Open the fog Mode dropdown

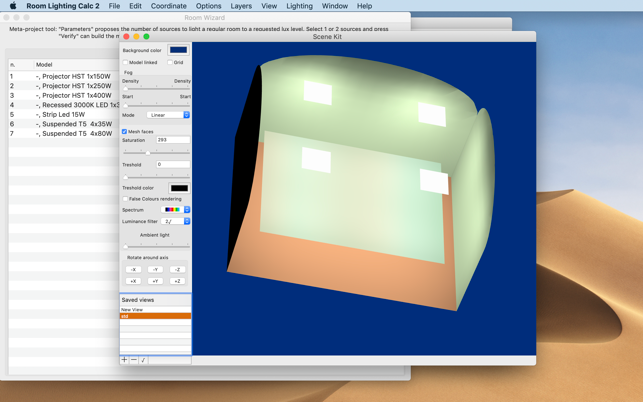pos(168,115)
